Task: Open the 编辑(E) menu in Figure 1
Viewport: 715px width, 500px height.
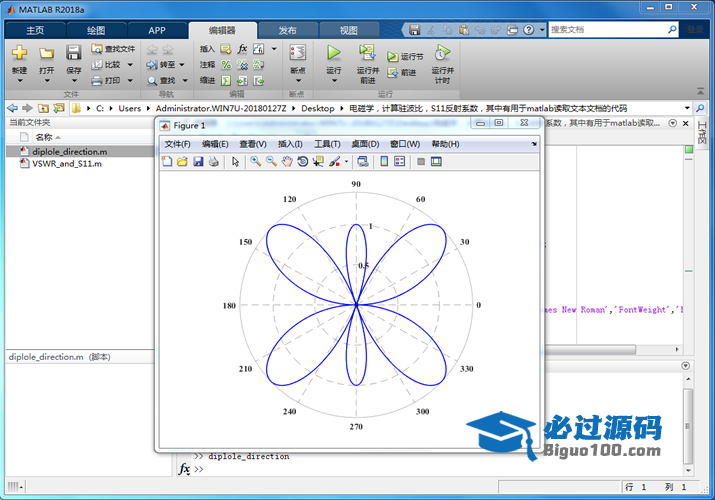Action: pos(215,144)
